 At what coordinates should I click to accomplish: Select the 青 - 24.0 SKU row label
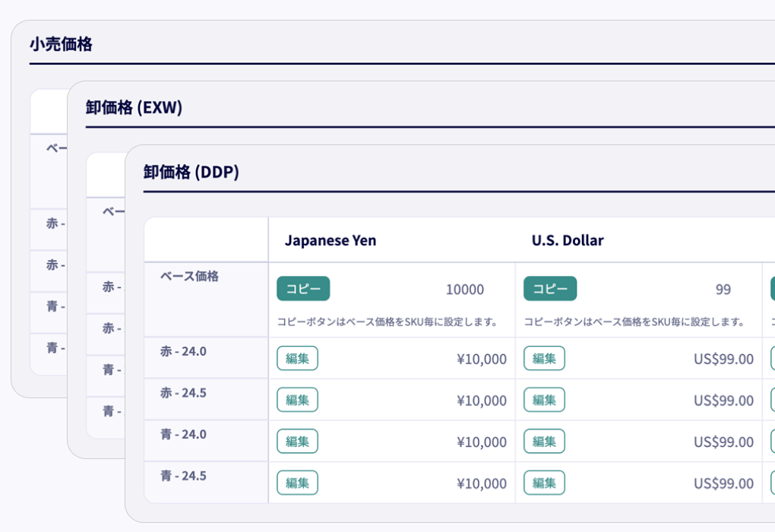click(x=183, y=434)
